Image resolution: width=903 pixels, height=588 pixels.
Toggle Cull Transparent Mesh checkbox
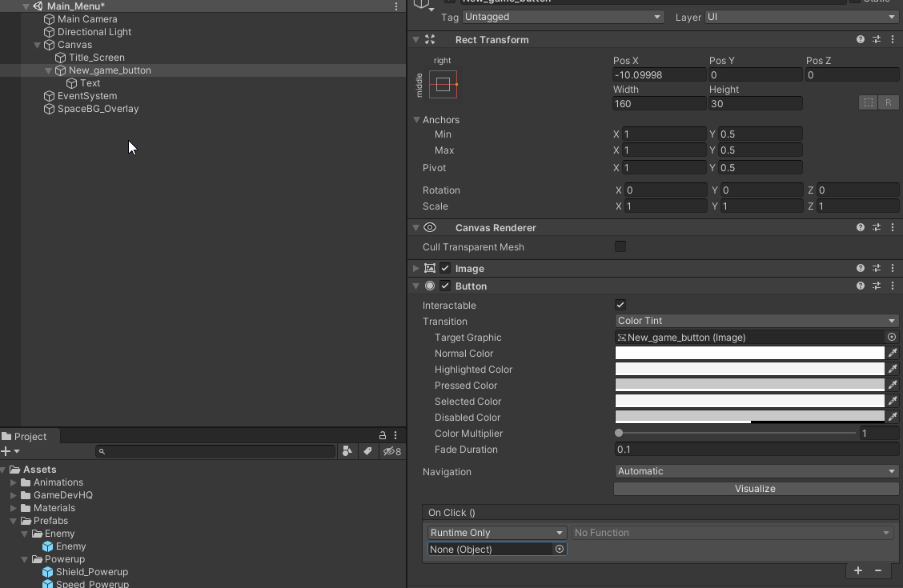coord(620,247)
